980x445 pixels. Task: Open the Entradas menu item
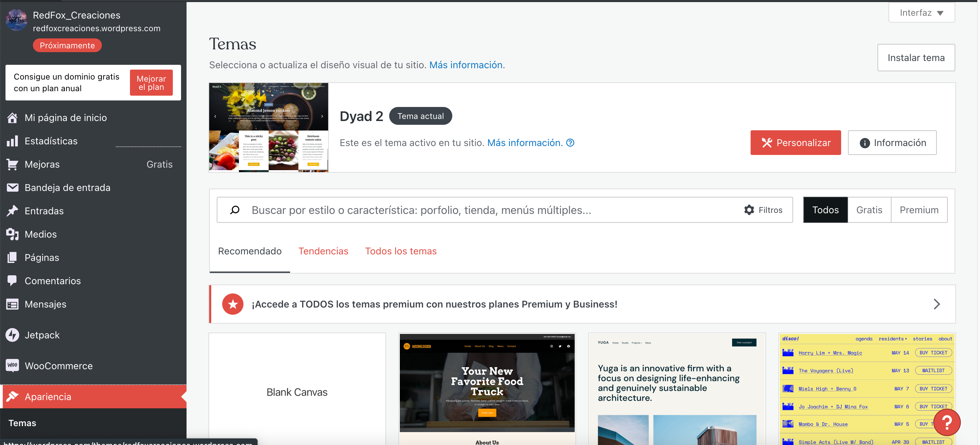pos(93,211)
